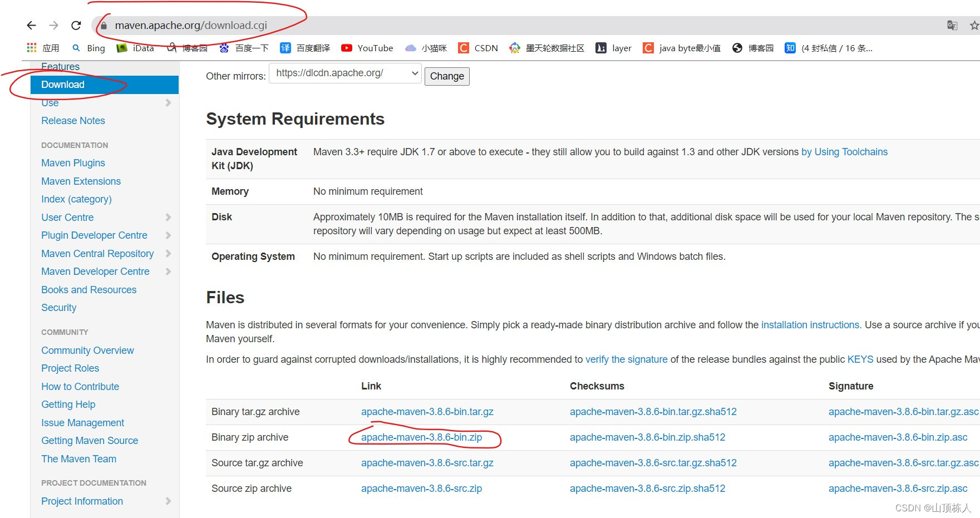Open The Maven Team link
Image resolution: width=980 pixels, height=518 pixels.
coord(78,459)
